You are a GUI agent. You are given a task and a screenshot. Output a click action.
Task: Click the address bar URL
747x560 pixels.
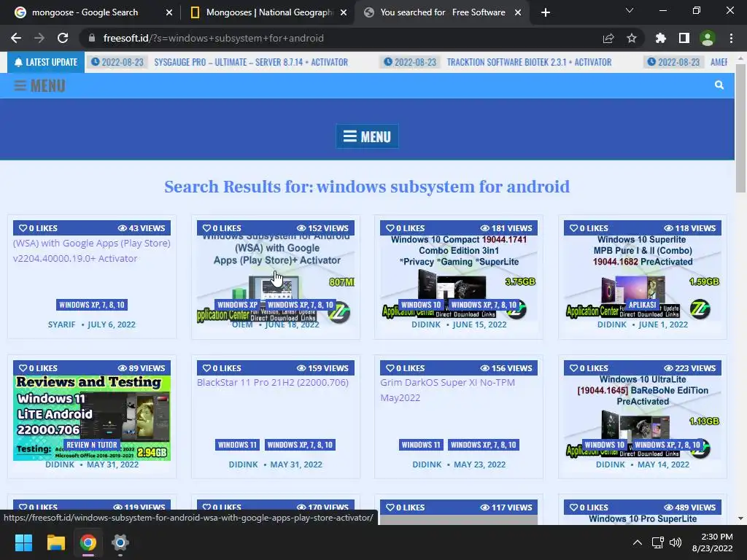214,38
